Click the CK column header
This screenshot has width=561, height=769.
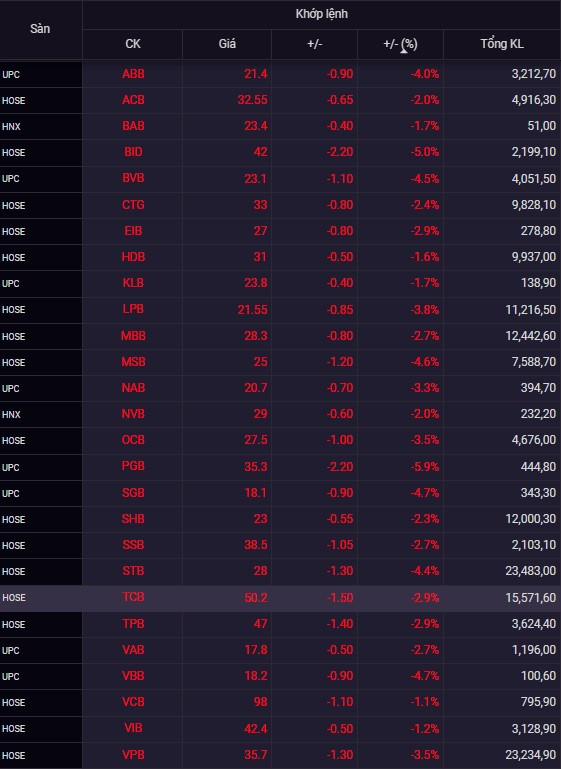click(132, 44)
